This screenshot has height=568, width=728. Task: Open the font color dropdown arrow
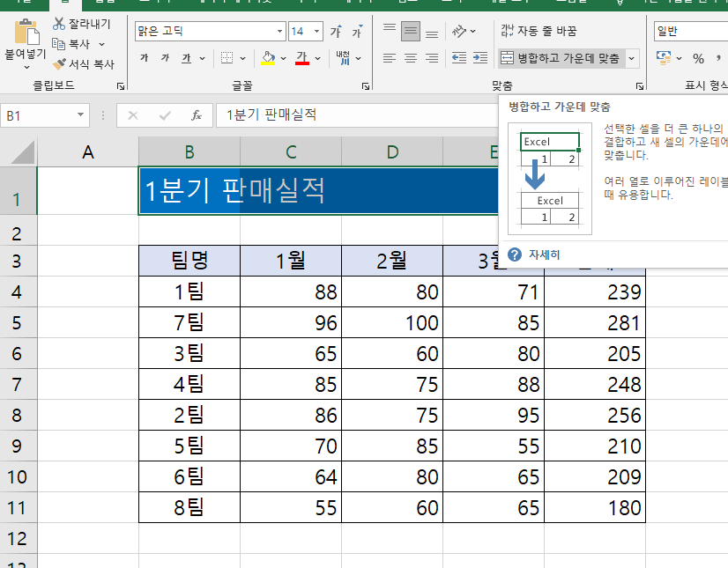(317, 58)
